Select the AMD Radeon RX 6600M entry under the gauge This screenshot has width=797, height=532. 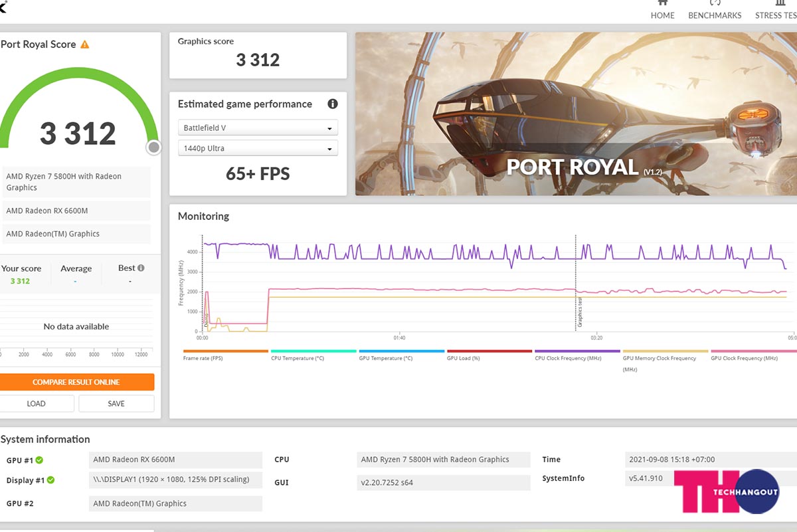(x=76, y=211)
